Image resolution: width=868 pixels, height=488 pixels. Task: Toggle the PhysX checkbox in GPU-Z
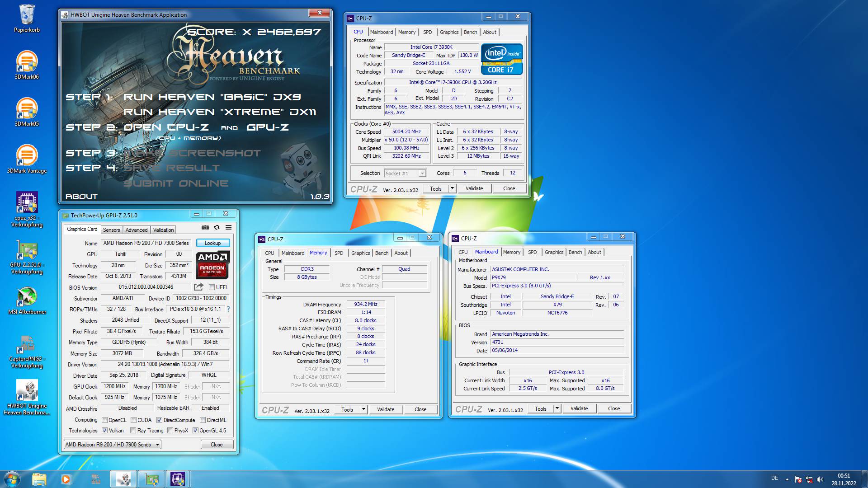(170, 431)
